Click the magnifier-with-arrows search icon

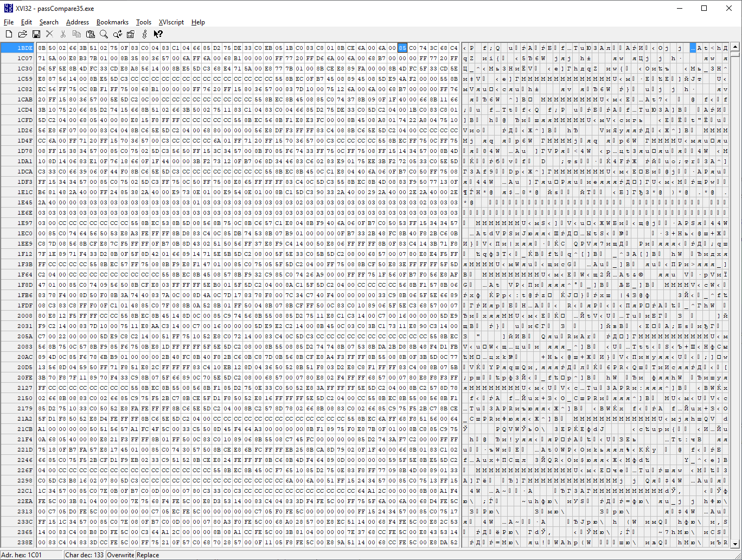click(x=117, y=34)
